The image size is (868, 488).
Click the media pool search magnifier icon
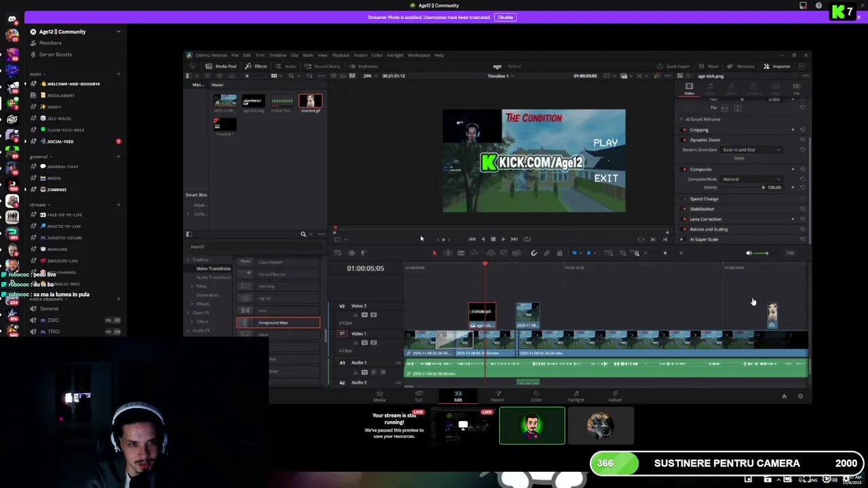pos(291,76)
